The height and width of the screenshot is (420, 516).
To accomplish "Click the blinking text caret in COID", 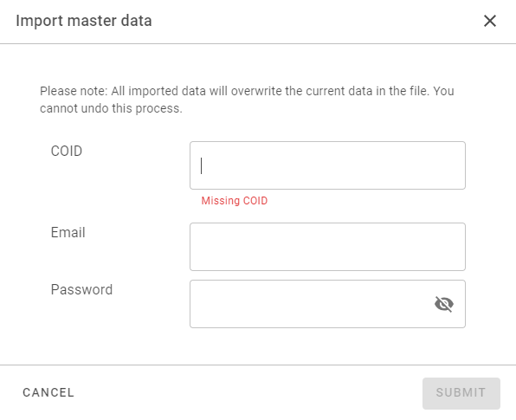I will pos(202,165).
